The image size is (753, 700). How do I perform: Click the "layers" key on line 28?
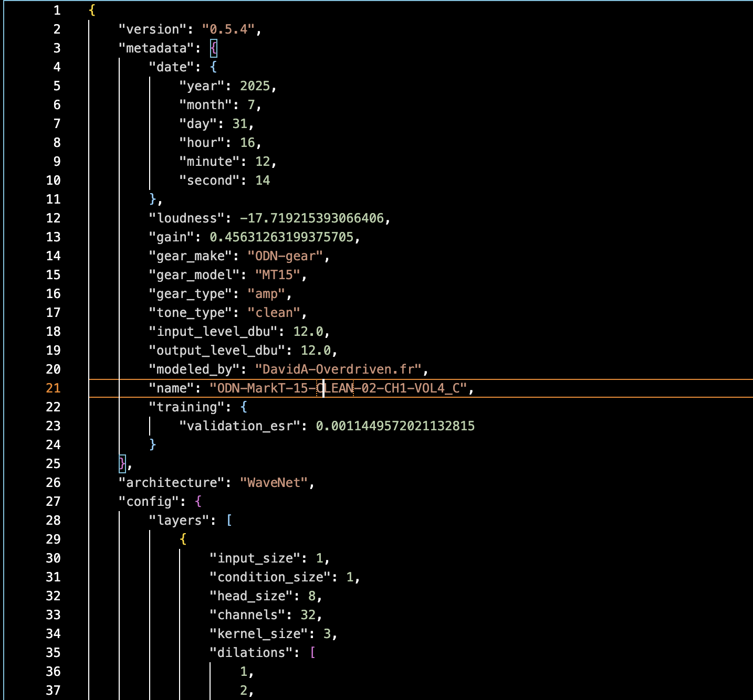click(180, 521)
